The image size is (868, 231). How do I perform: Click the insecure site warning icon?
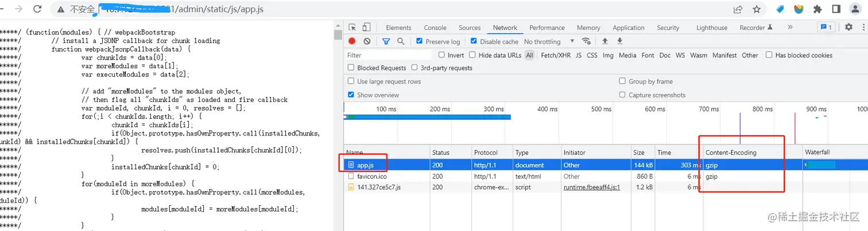[61, 9]
